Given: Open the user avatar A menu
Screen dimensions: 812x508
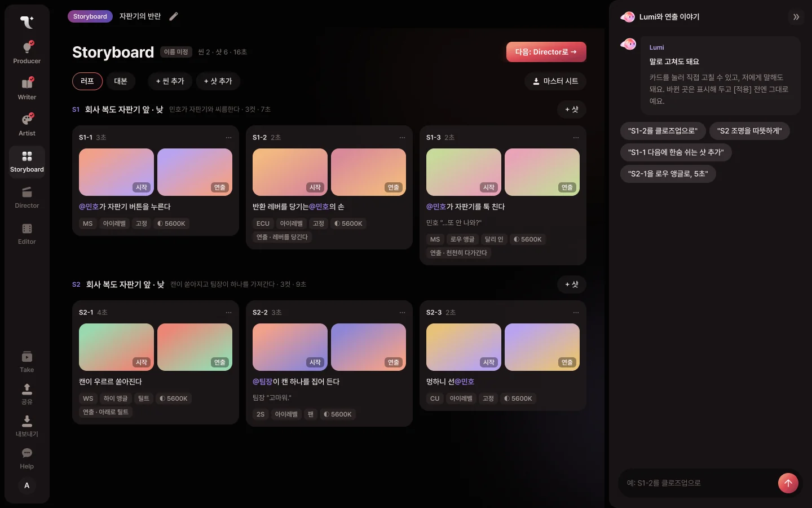Looking at the screenshot, I should point(27,485).
